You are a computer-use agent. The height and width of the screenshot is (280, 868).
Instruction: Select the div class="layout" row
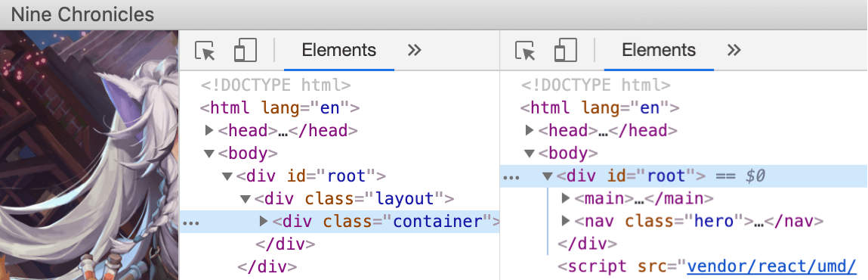tap(354, 198)
